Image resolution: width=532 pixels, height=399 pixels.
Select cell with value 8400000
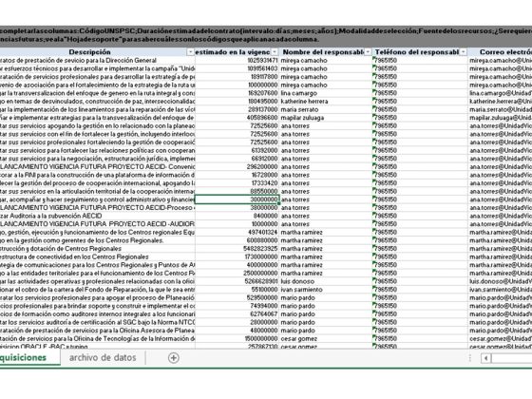(x=237, y=216)
